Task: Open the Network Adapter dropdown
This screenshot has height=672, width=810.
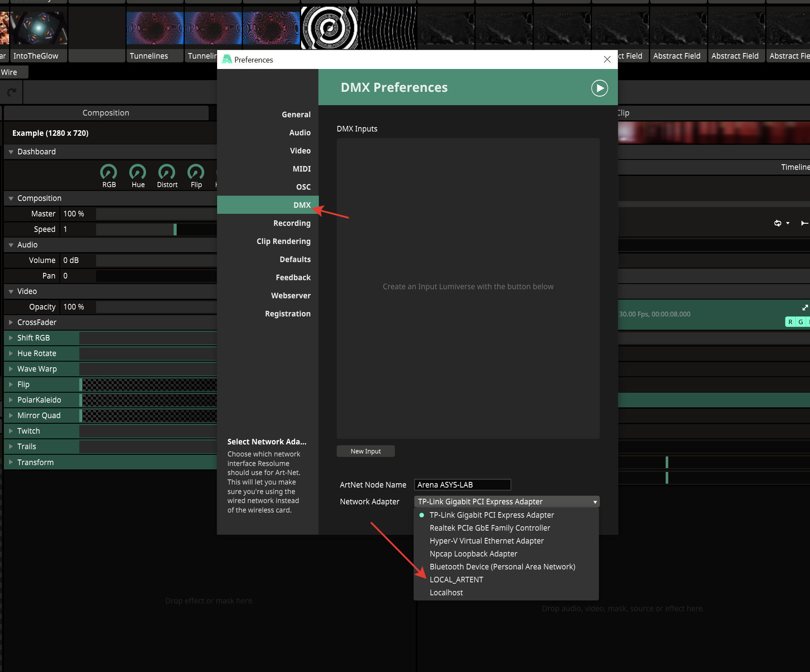Action: pos(507,502)
